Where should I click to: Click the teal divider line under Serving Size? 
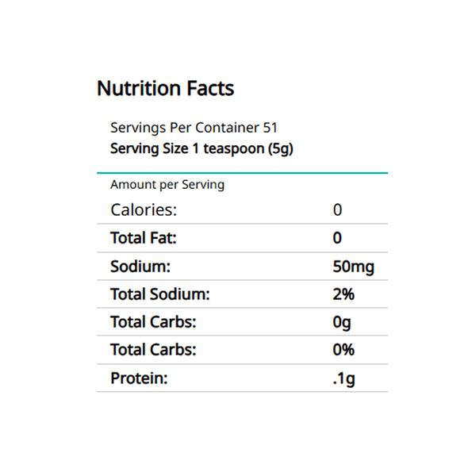[x=242, y=172]
